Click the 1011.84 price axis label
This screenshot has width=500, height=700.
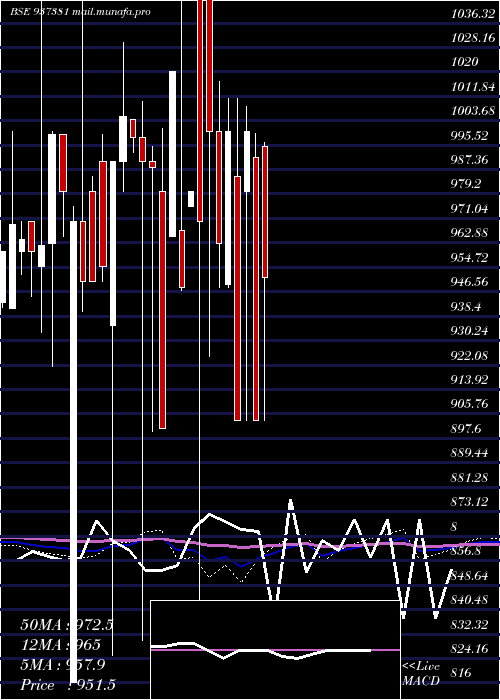point(473,87)
